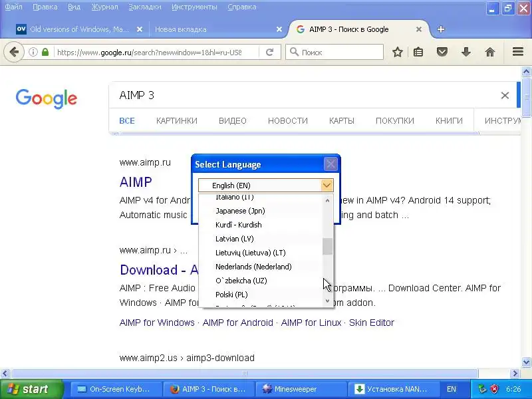Click the magnifier icon in search bar
The image size is (532, 399).
point(294,52)
